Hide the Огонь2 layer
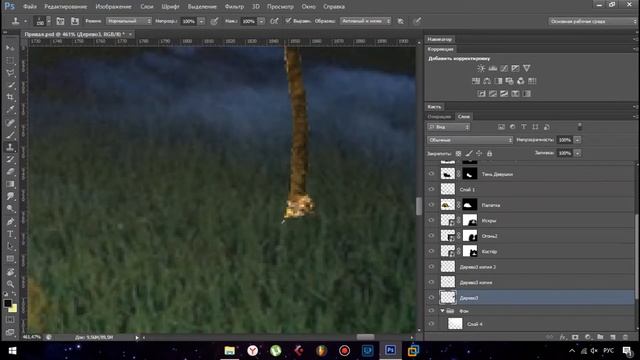The image size is (640, 360). 431,236
